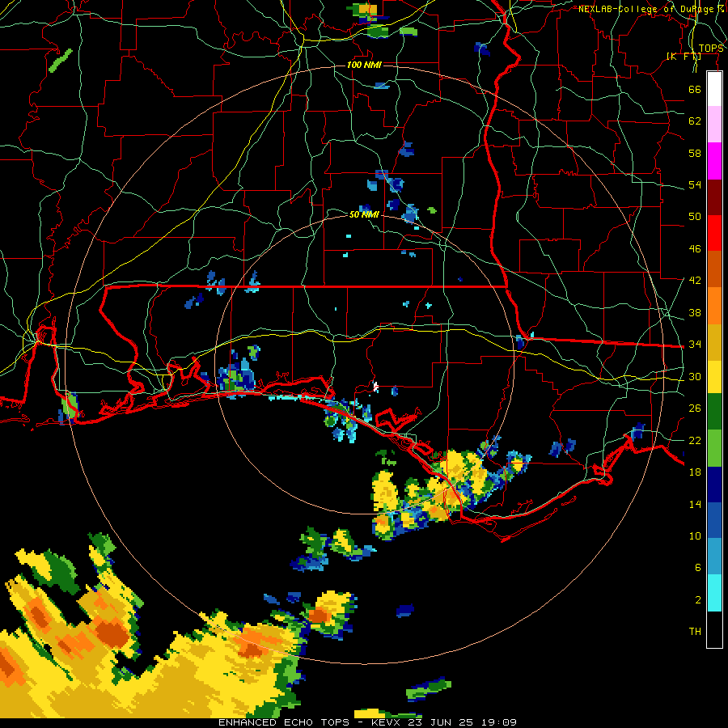Pick the dark maroon legend swatch
Screen dimensions: 728x728
(714, 197)
